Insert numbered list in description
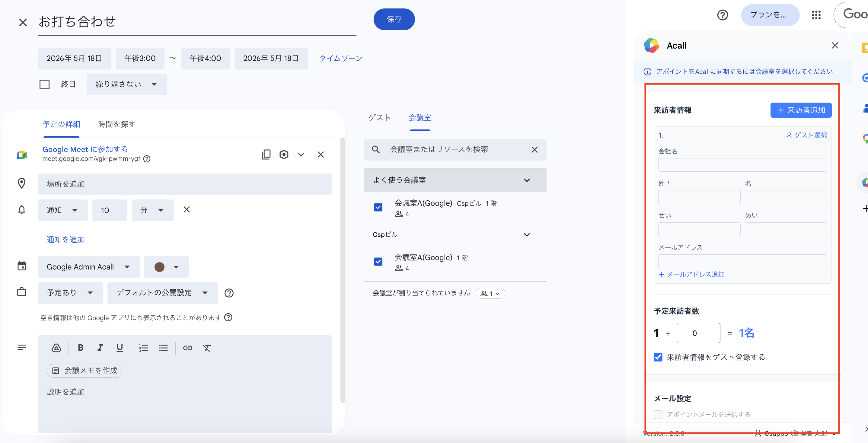 pyautogui.click(x=144, y=348)
